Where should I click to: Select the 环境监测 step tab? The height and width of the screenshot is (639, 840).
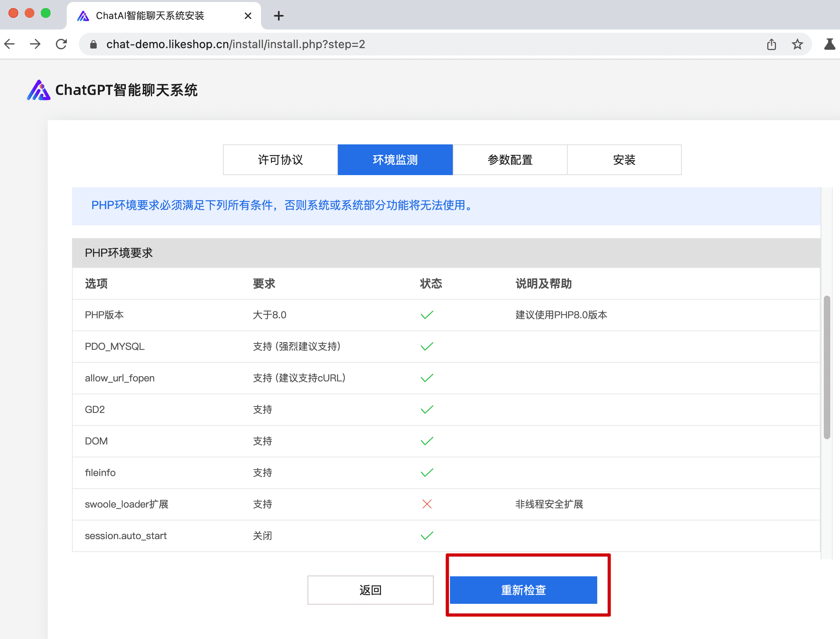coord(395,160)
